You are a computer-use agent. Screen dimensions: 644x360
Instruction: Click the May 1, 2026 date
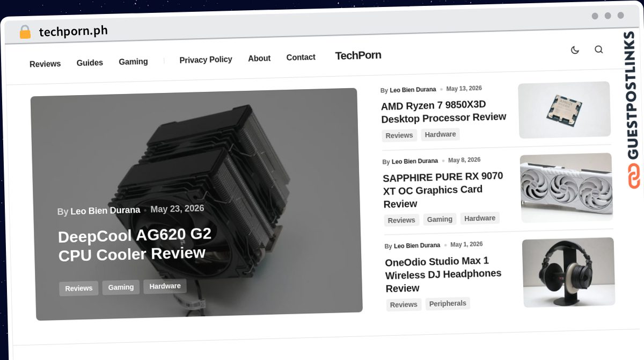click(x=466, y=244)
